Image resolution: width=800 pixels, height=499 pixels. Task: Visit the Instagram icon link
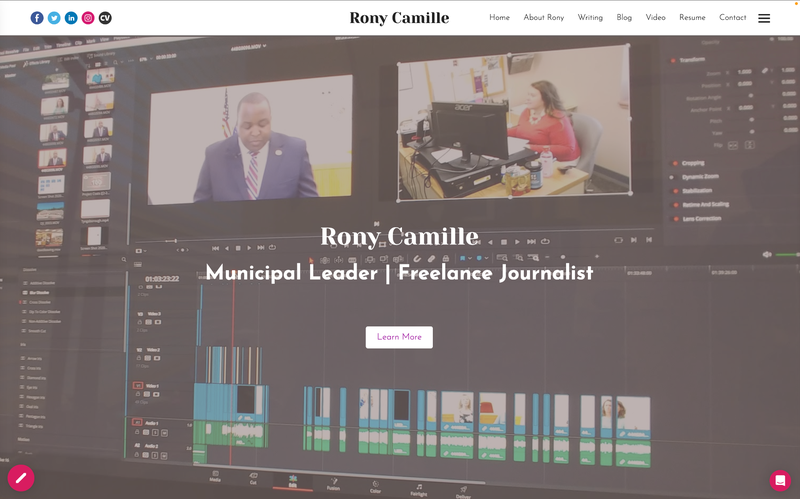point(88,18)
